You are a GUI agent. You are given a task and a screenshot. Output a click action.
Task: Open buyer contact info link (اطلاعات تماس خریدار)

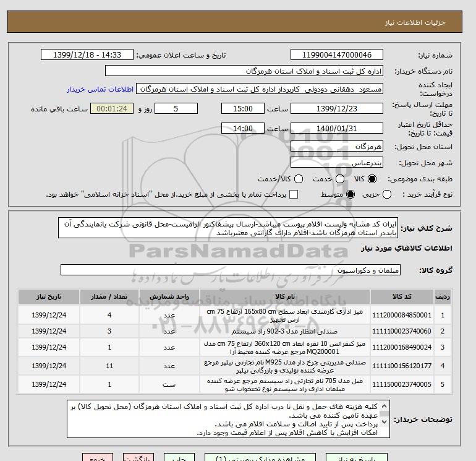(x=100, y=89)
